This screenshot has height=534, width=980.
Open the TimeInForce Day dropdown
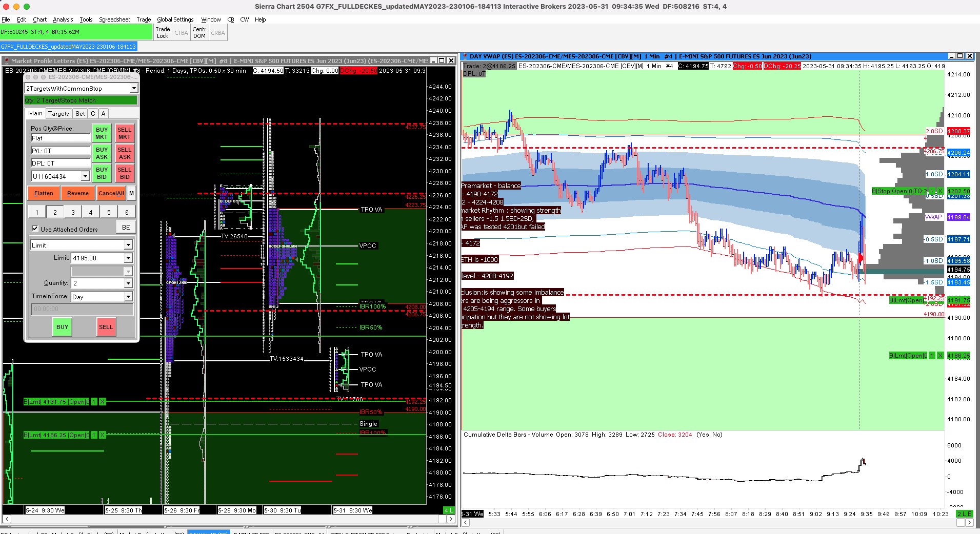pos(128,297)
